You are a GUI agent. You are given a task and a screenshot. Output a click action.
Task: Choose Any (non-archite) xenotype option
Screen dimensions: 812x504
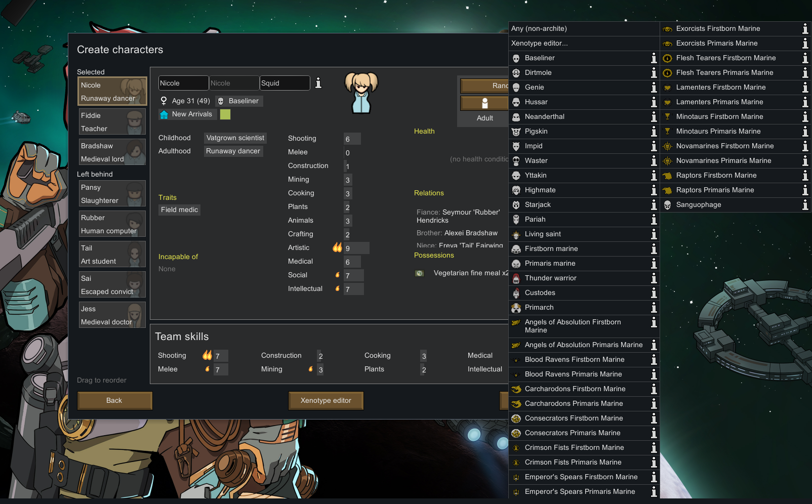pos(584,29)
